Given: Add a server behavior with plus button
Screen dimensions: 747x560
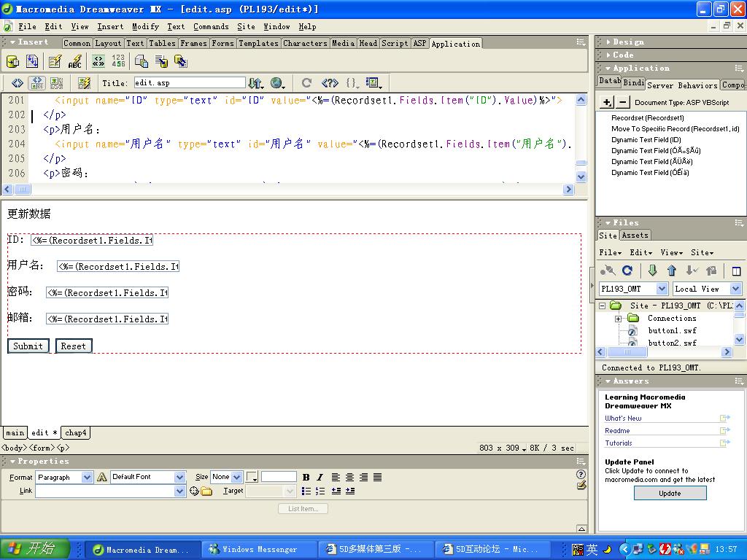Looking at the screenshot, I should [x=607, y=102].
